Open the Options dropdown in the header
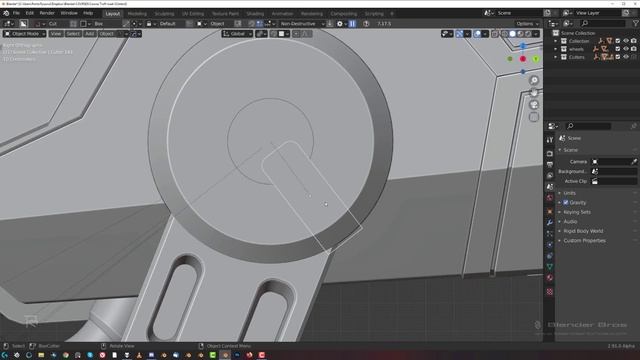Viewport: 640px width, 360px height. coord(527,24)
